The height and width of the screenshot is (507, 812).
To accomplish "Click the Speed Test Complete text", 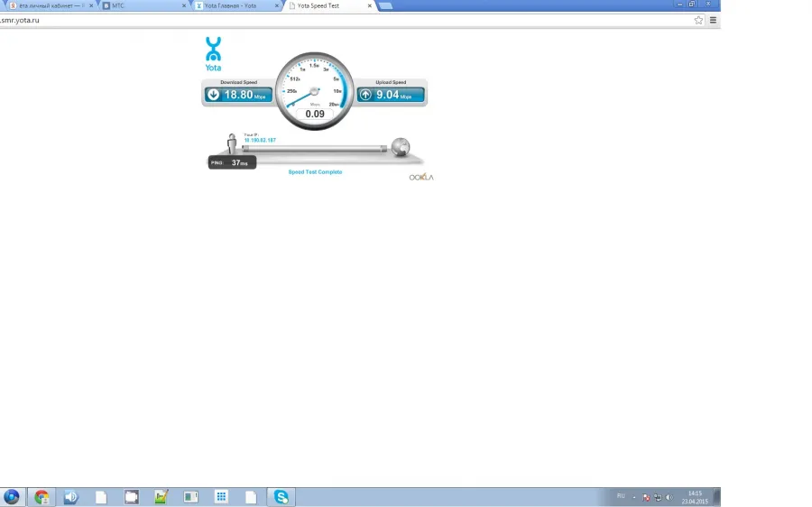I will point(315,172).
